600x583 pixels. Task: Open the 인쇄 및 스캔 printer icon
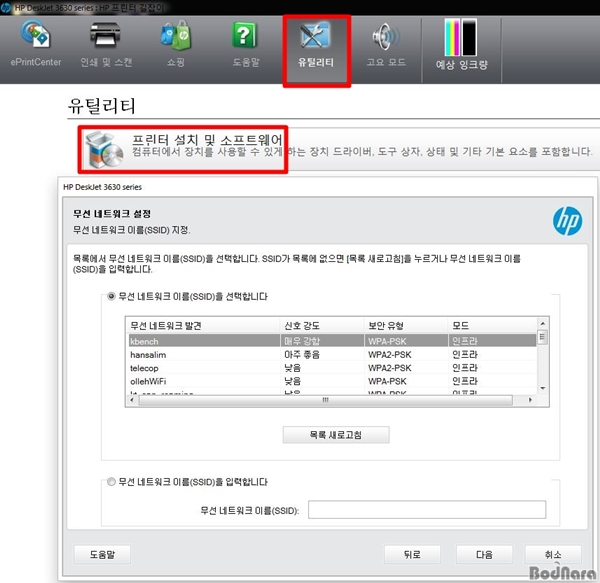tap(105, 34)
